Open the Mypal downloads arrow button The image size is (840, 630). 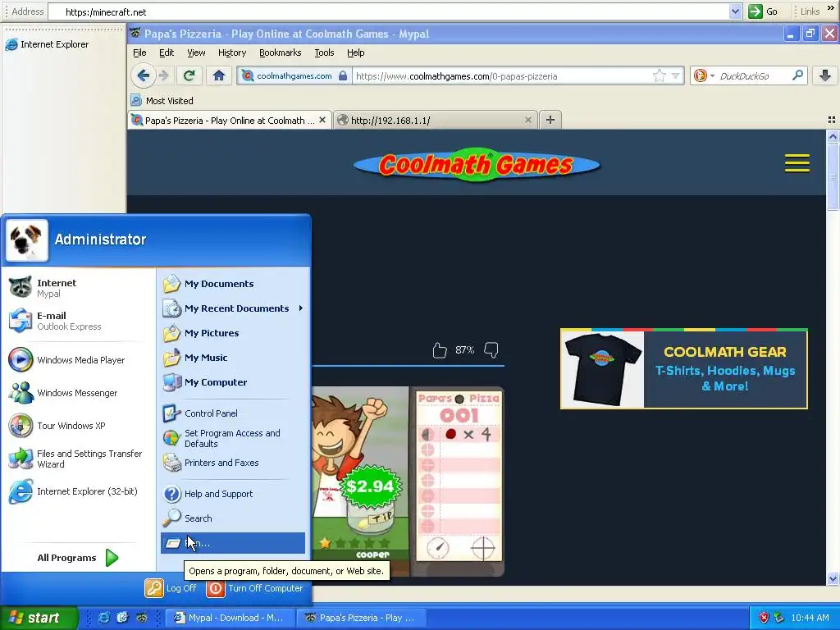click(x=825, y=75)
